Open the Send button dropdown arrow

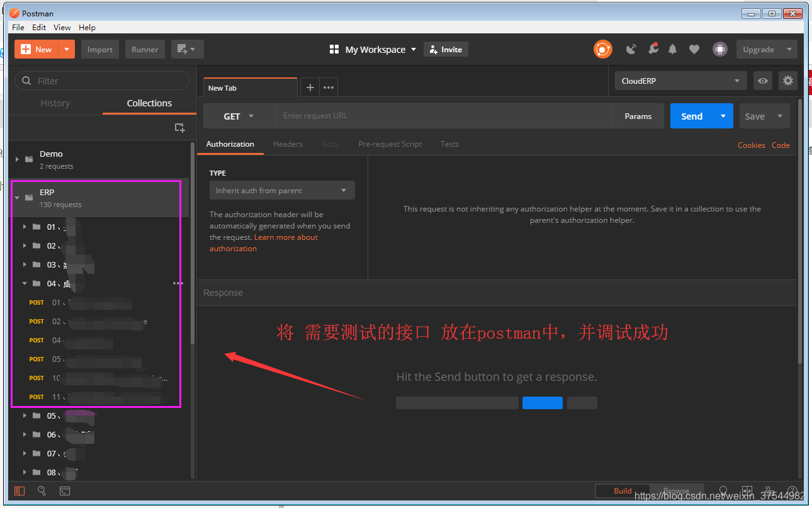[723, 116]
